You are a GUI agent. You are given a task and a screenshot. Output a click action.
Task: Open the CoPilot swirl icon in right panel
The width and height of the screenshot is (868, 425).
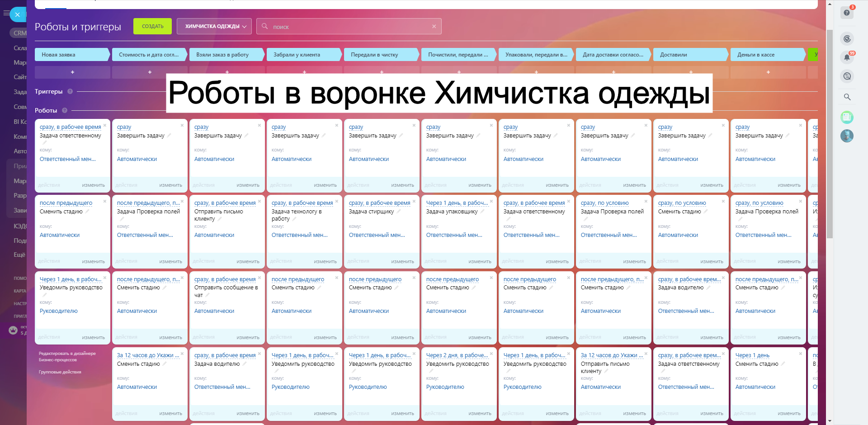pyautogui.click(x=847, y=39)
